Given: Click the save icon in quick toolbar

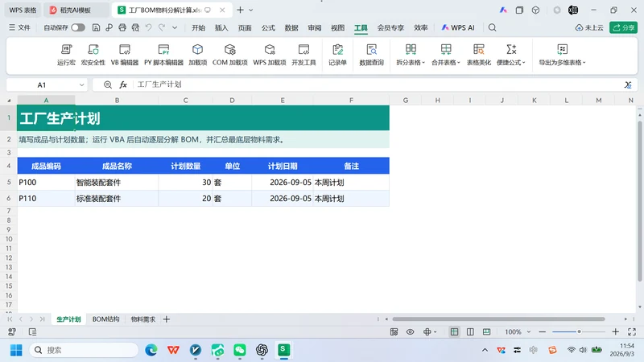Looking at the screenshot, I should [96, 27].
